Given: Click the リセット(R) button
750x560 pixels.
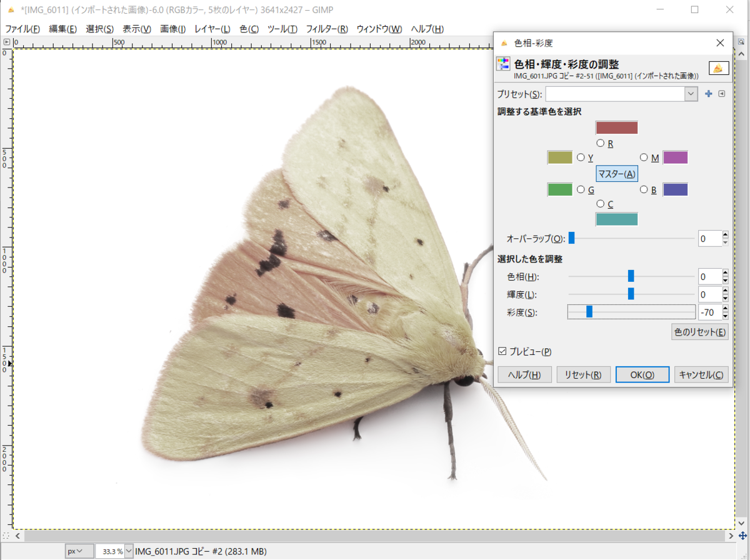Looking at the screenshot, I should (583, 374).
